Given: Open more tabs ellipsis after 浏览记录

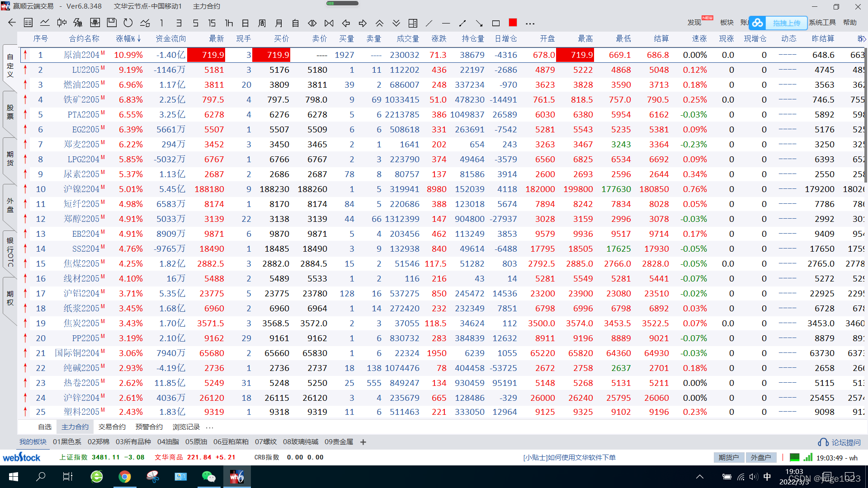Looking at the screenshot, I should 209,427.
